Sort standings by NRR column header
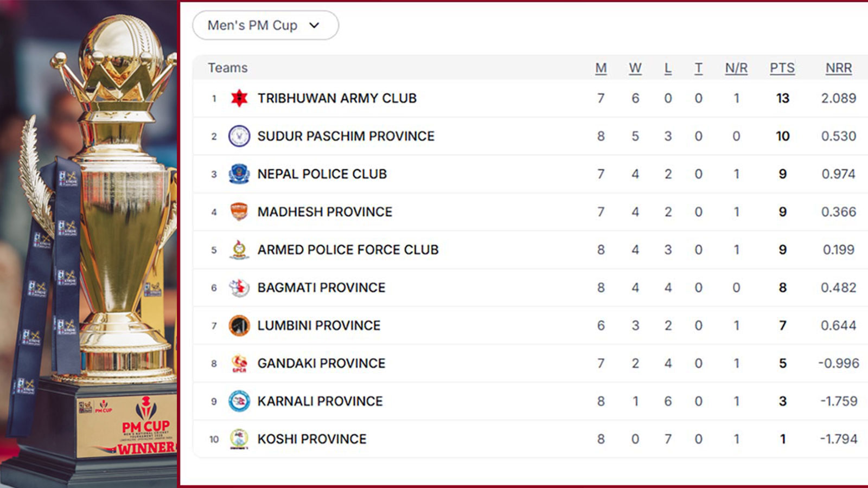This screenshot has width=868, height=488. click(x=839, y=68)
